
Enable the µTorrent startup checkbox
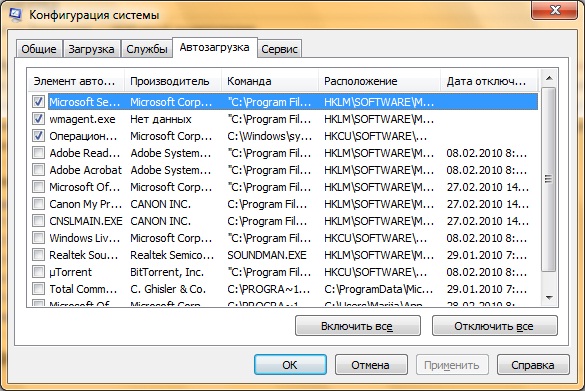click(38, 272)
